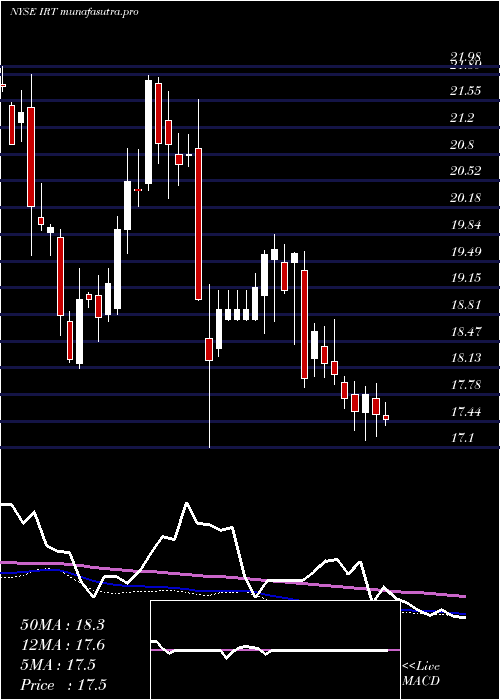Click the 19.84 price axis label
500x700 pixels.
point(466,225)
